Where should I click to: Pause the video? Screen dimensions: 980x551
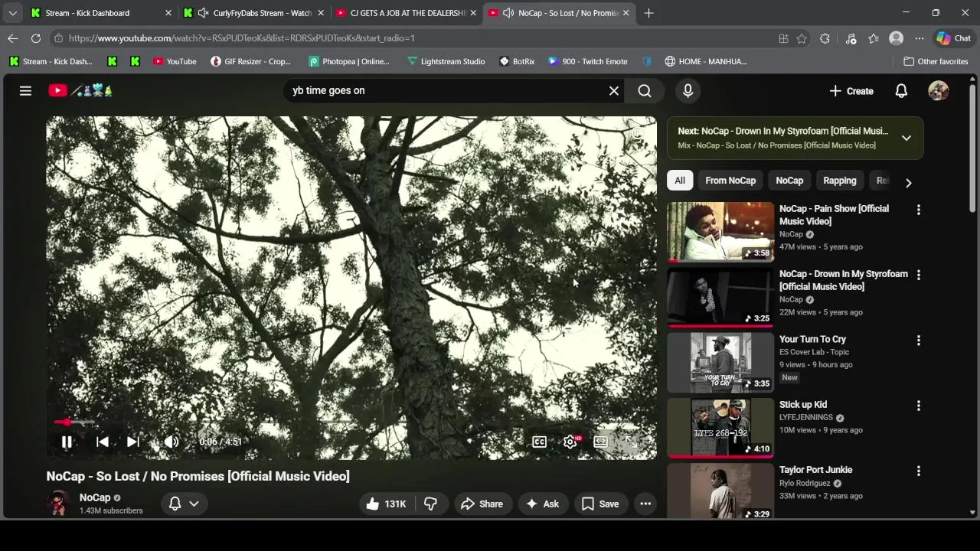(67, 442)
